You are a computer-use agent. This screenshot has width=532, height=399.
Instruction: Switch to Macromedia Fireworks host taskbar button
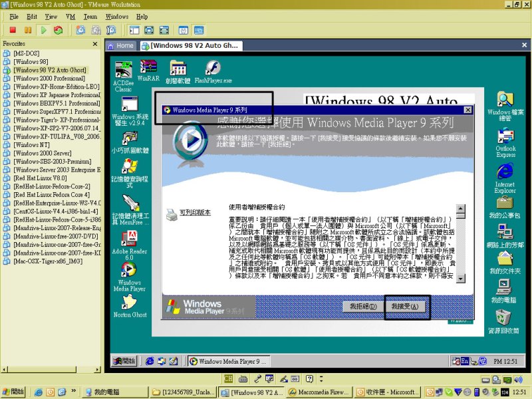(320, 392)
